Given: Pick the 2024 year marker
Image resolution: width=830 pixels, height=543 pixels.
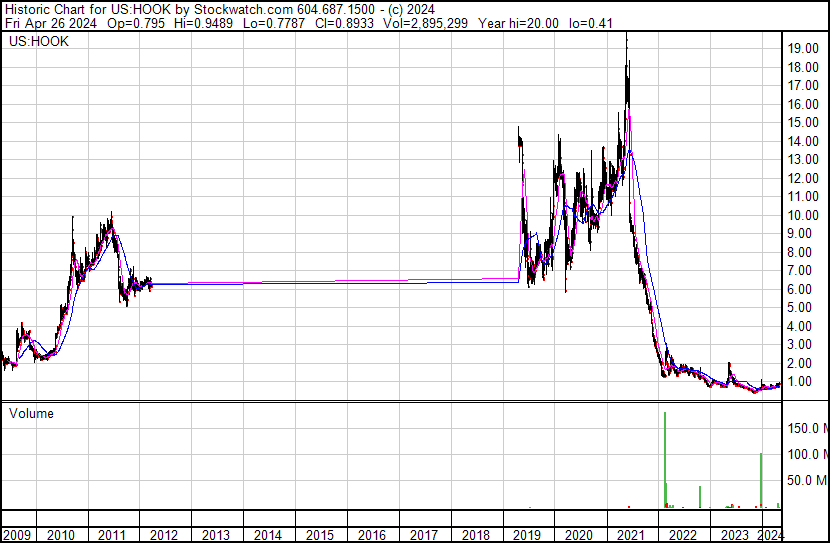Looking at the screenshot, I should (770, 535).
